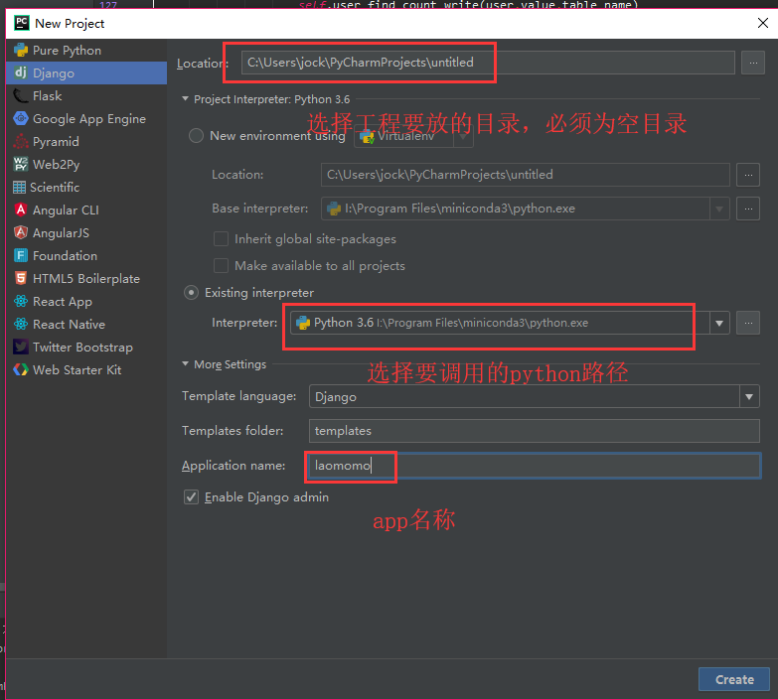Open the Base interpreter dropdown arrow
The width and height of the screenshot is (778, 700).
click(719, 209)
